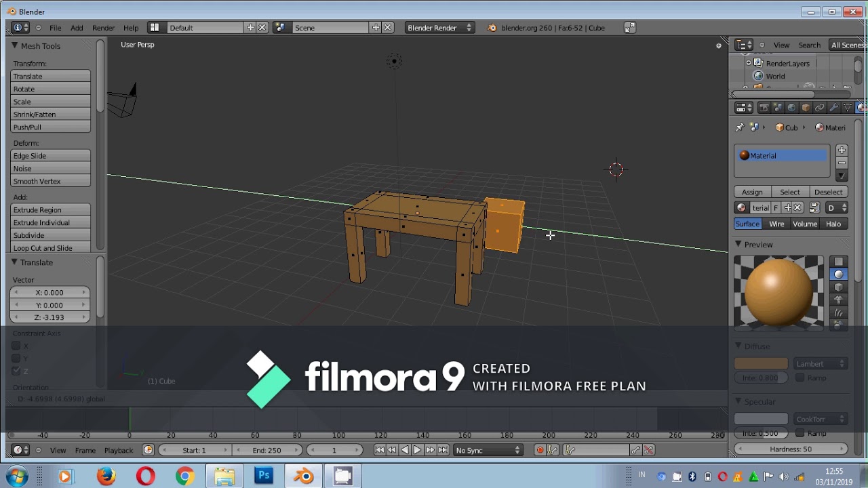Launch Photoshop from the Windows taskbar
Screen dimensions: 868x488
click(x=264, y=476)
